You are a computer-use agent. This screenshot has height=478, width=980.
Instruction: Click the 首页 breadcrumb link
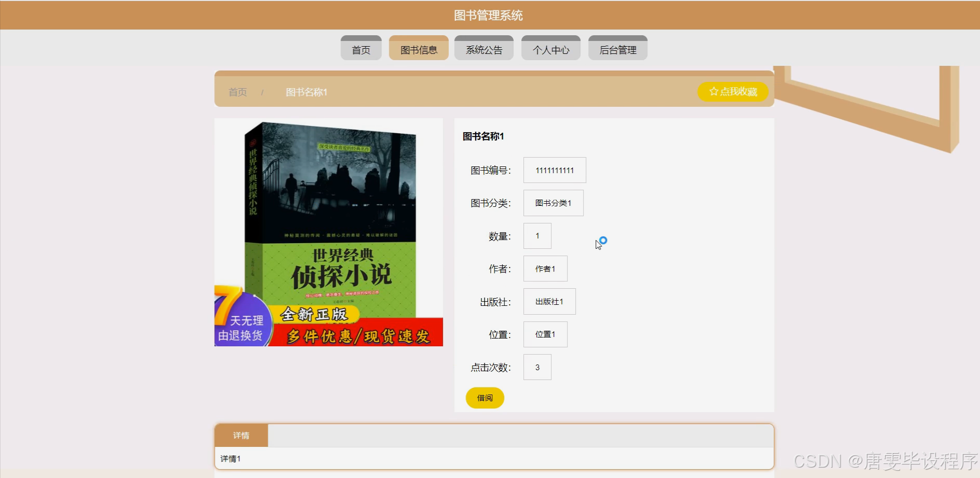pos(238,92)
